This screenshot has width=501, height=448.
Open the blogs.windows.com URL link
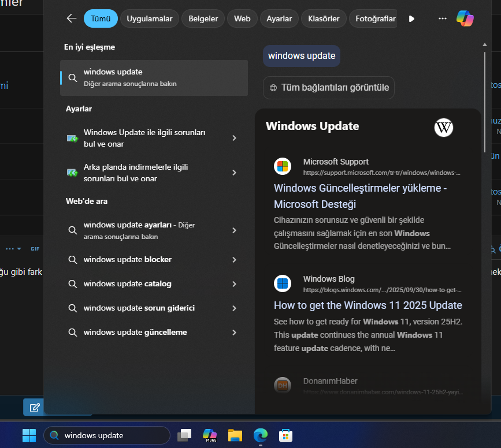click(x=382, y=290)
